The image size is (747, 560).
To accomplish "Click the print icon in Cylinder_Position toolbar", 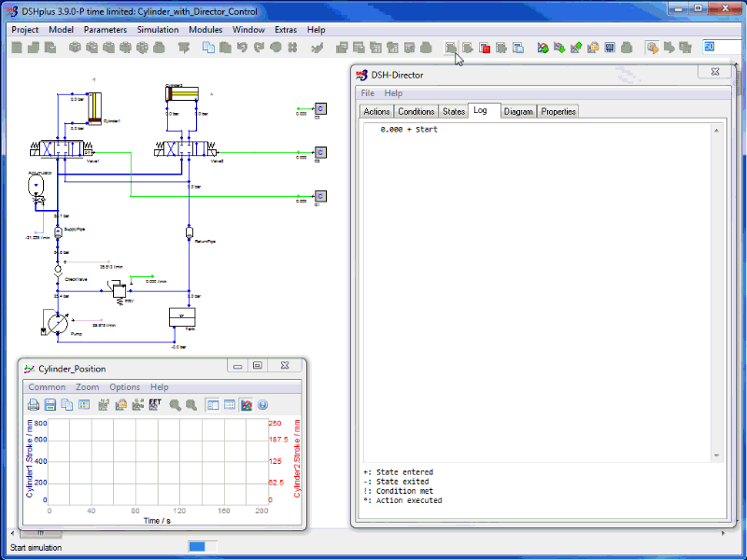I will point(33,405).
